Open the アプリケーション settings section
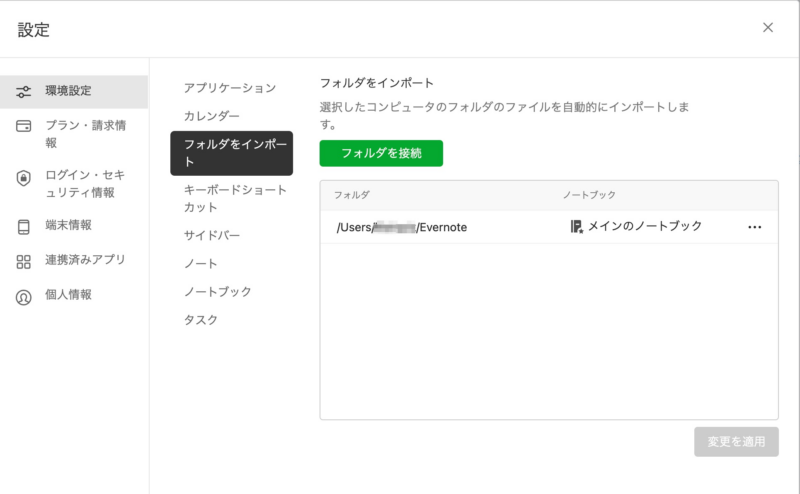This screenshot has height=494, width=800. pos(229,88)
